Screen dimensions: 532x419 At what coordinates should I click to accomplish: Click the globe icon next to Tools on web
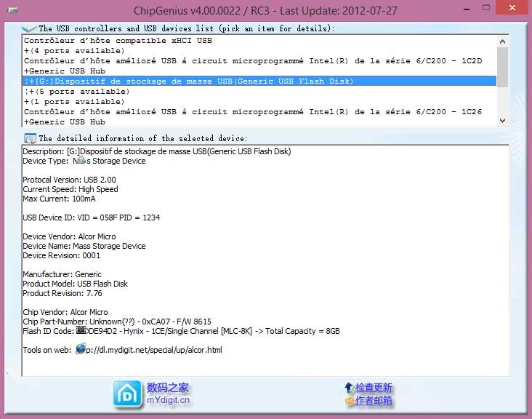tap(81, 348)
